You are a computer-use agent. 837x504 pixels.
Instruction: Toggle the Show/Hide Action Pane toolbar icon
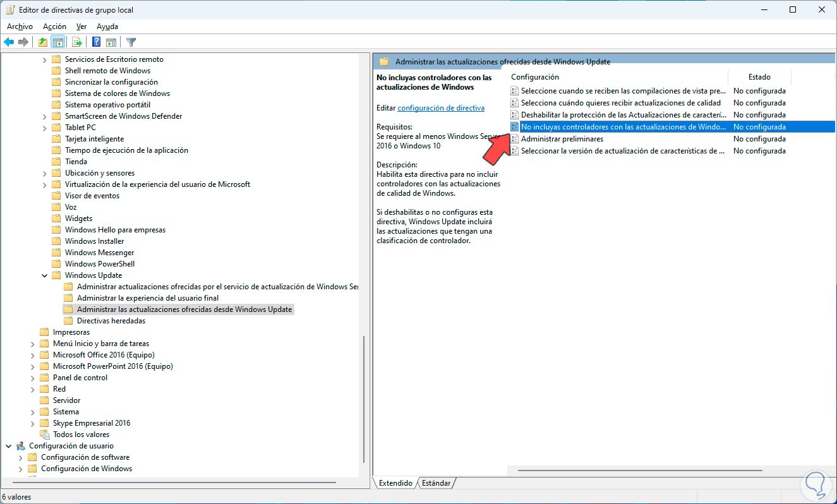(x=111, y=42)
